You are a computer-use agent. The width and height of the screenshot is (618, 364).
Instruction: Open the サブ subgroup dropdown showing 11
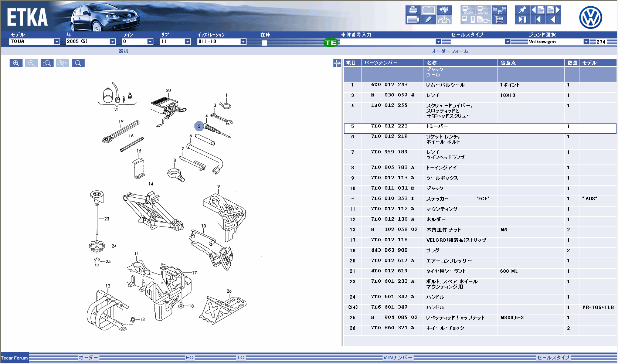[x=175, y=41]
